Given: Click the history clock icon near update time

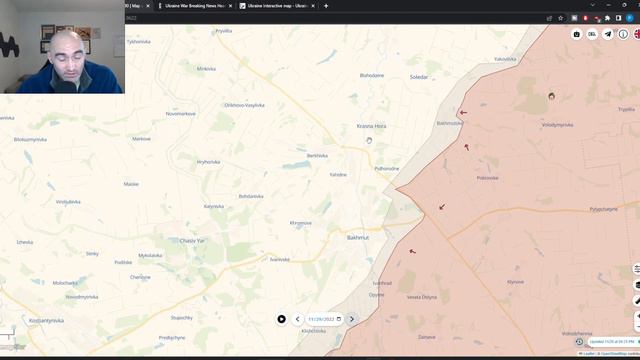Looking at the screenshot, I should (579, 342).
